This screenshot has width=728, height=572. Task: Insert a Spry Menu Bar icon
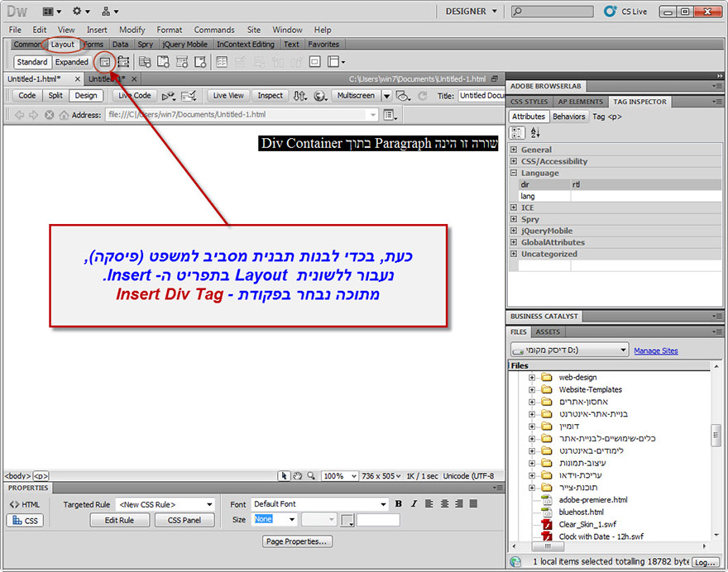tap(145, 62)
